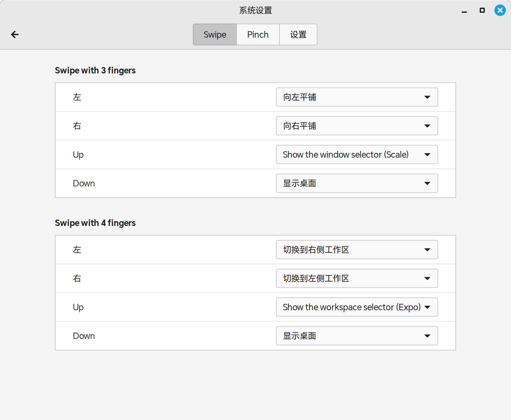Open the Pinch tab

[258, 34]
